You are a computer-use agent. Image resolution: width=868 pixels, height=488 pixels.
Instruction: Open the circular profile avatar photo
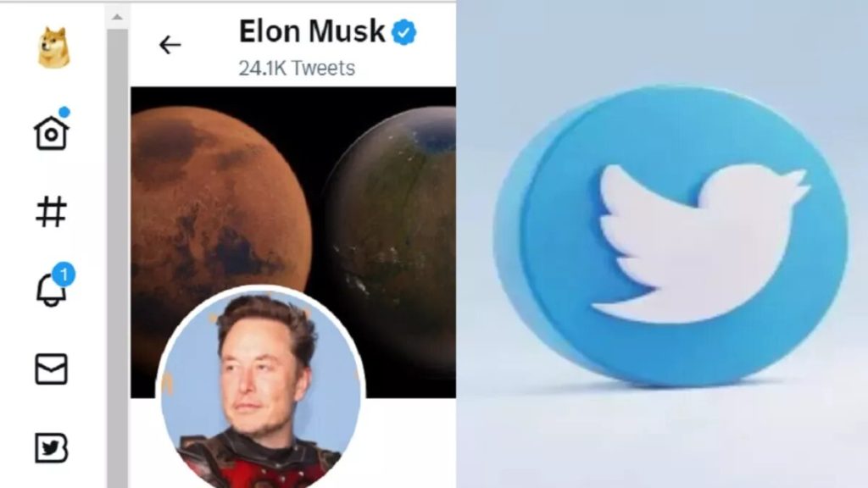coord(261,387)
